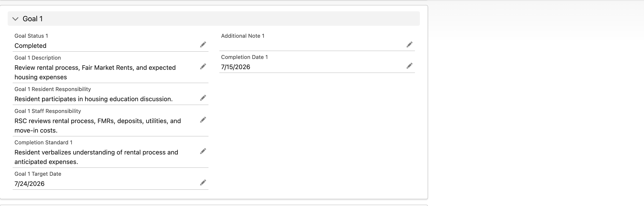
Task: Edit Completion Standard 1 with the pencil icon
Action: pos(203,151)
